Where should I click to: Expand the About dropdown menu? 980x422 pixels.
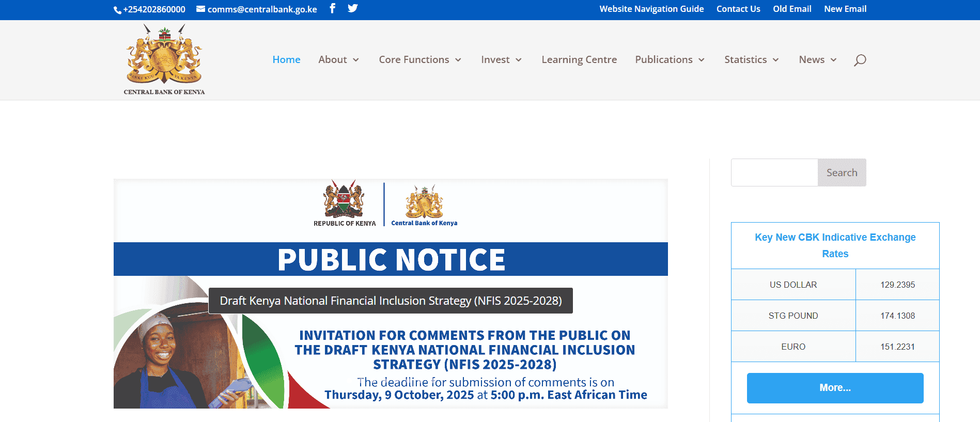338,60
